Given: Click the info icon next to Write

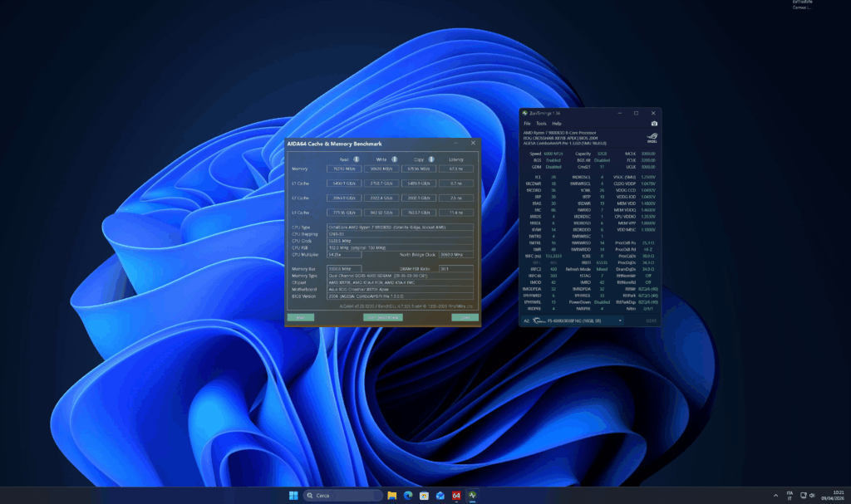Looking at the screenshot, I should point(395,159).
